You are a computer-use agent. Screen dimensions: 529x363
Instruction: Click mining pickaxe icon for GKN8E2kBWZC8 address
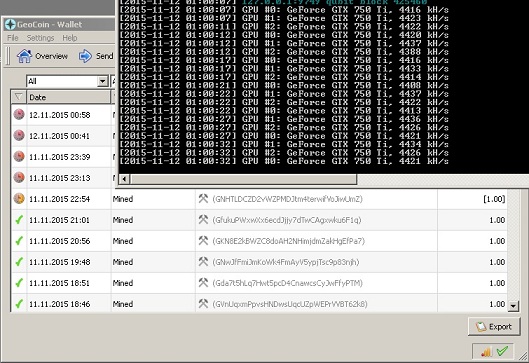point(203,241)
